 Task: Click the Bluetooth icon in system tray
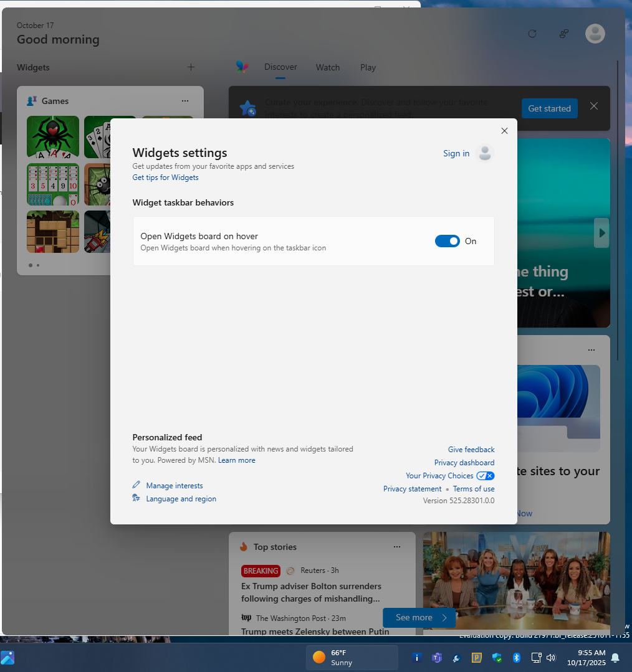coord(516,658)
